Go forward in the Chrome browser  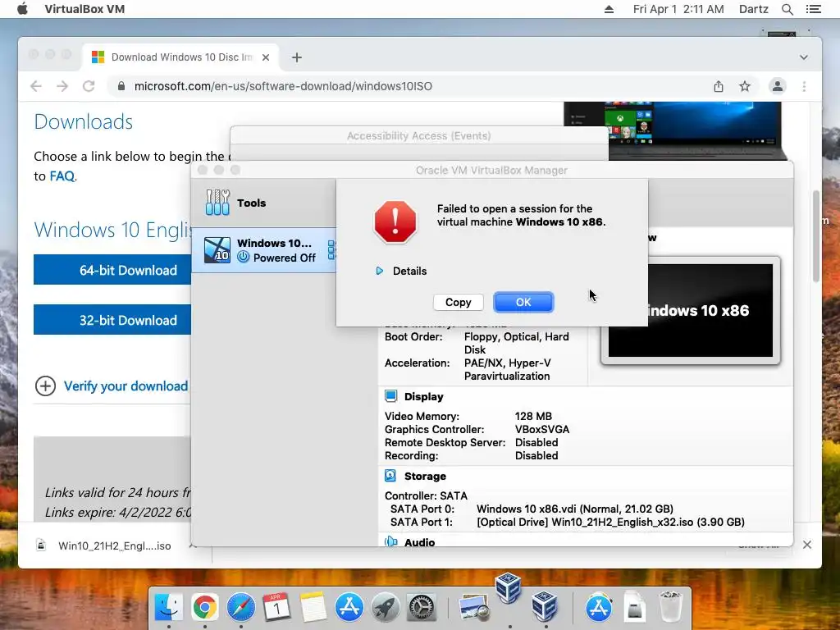pyautogui.click(x=62, y=86)
